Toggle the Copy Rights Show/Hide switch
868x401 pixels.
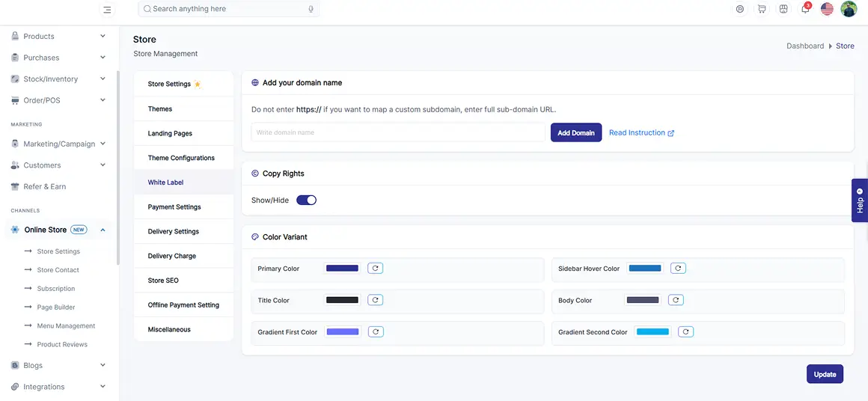tap(306, 200)
